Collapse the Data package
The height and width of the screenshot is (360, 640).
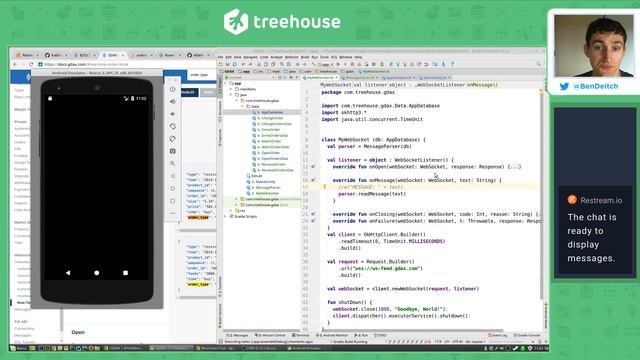click(242, 106)
